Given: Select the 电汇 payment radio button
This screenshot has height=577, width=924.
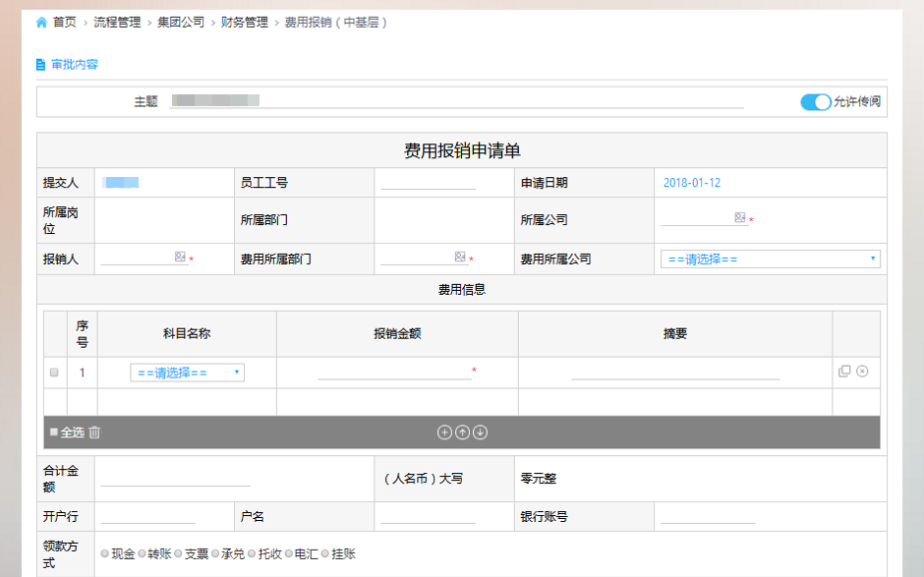Looking at the screenshot, I should [289, 554].
